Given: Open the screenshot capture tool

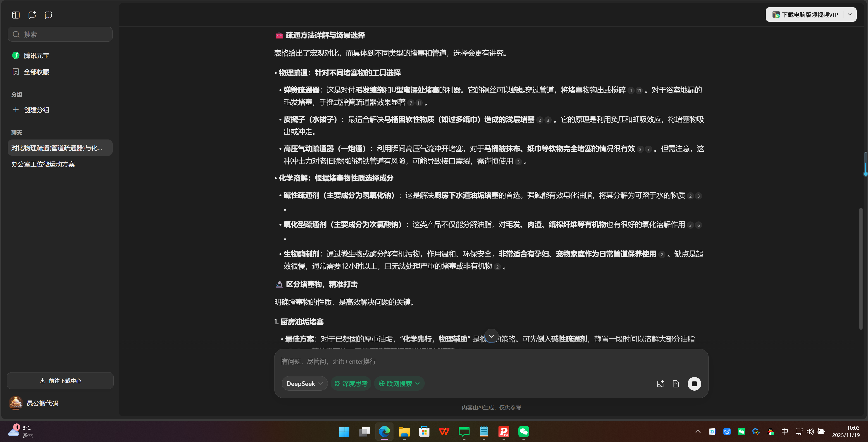Looking at the screenshot, I should point(48,15).
